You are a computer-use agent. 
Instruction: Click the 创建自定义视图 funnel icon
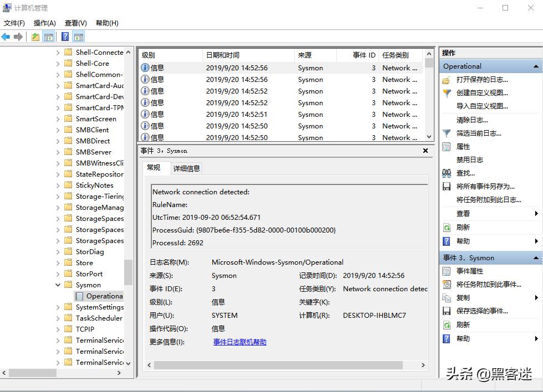pyautogui.click(x=446, y=93)
